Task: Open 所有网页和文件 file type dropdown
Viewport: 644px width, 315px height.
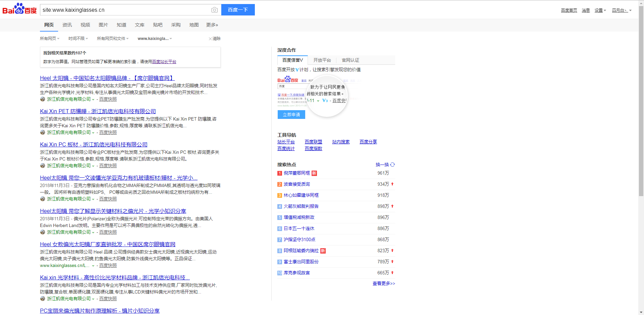Action: (113, 39)
